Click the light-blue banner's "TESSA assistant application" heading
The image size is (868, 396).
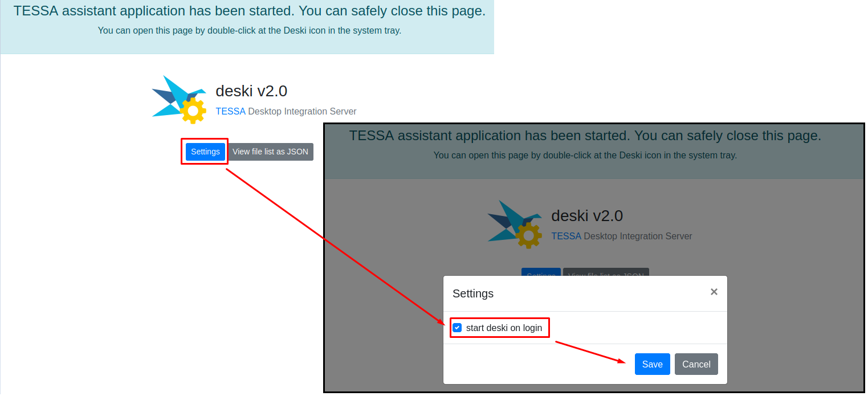[249, 11]
